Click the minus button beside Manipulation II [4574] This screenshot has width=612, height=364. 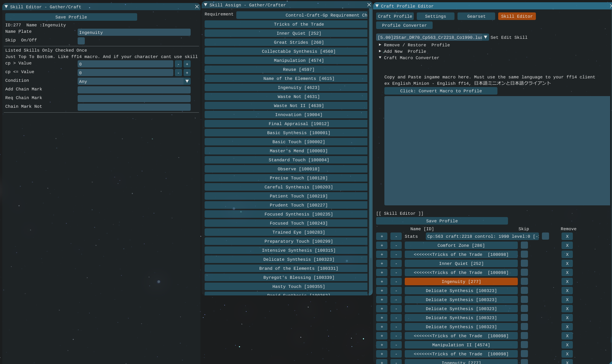point(396,345)
